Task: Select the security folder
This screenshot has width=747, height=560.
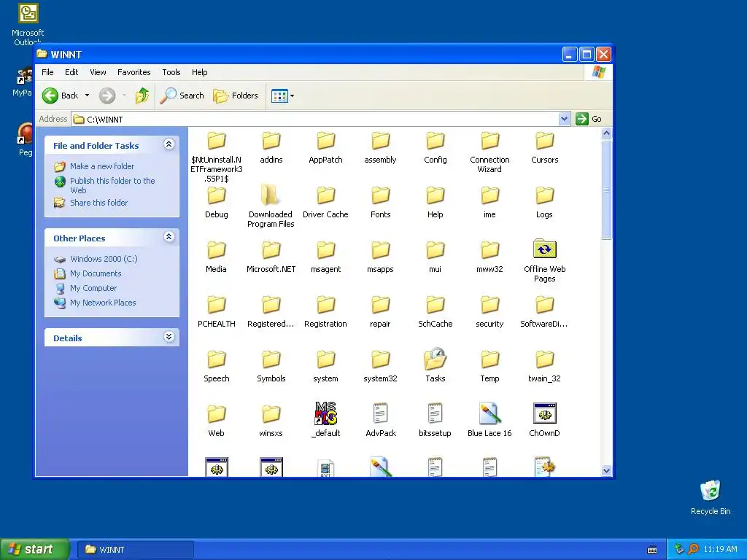Action: coord(489,311)
